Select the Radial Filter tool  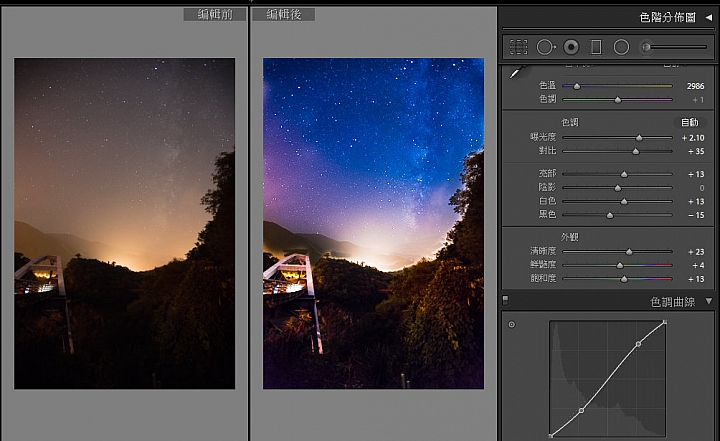[621, 47]
